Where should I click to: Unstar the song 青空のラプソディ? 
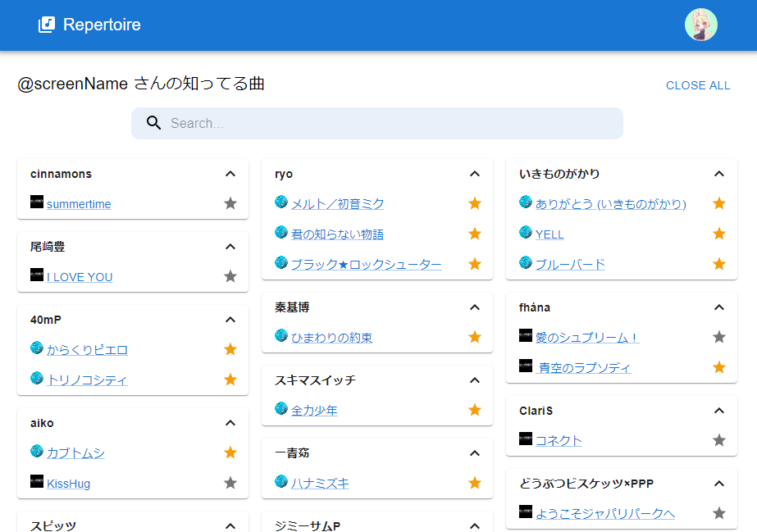718,367
